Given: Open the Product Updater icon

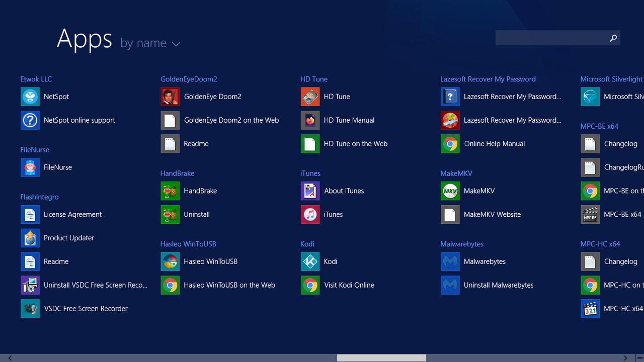Looking at the screenshot, I should 30,238.
